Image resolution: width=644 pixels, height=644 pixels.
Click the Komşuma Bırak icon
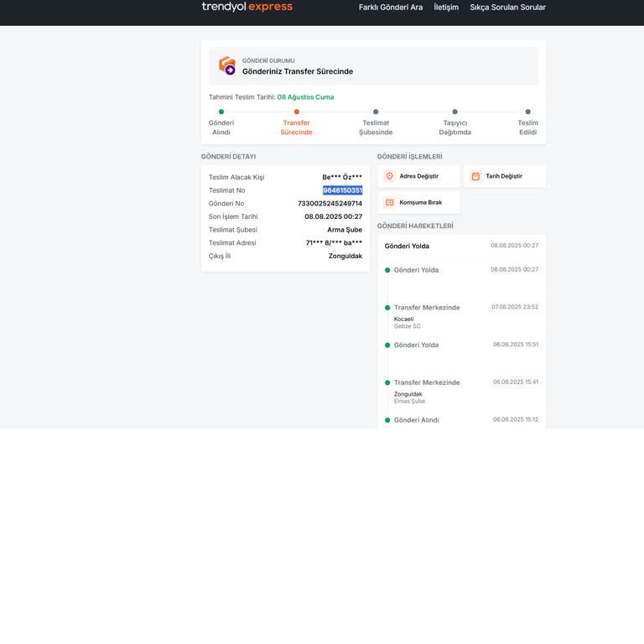pyautogui.click(x=389, y=203)
